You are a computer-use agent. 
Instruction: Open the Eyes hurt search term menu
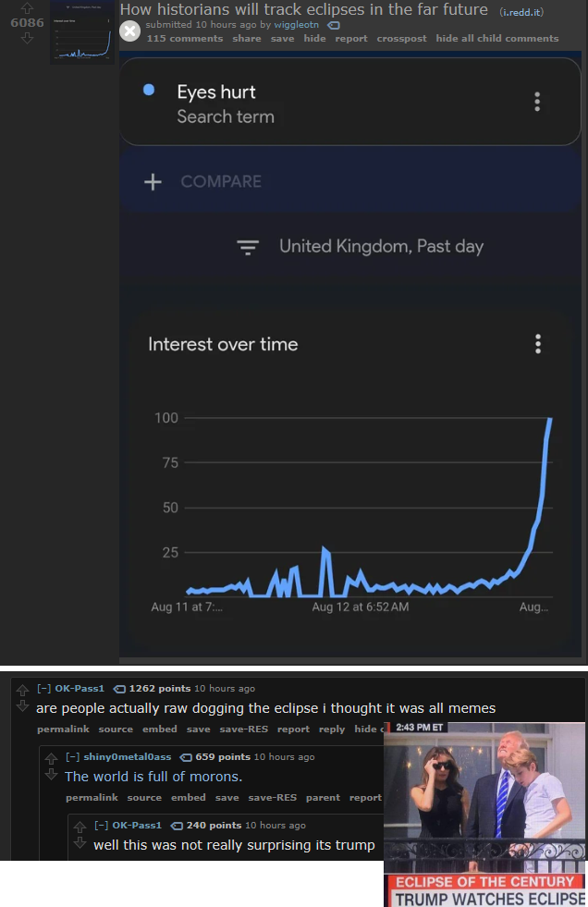pyautogui.click(x=537, y=102)
